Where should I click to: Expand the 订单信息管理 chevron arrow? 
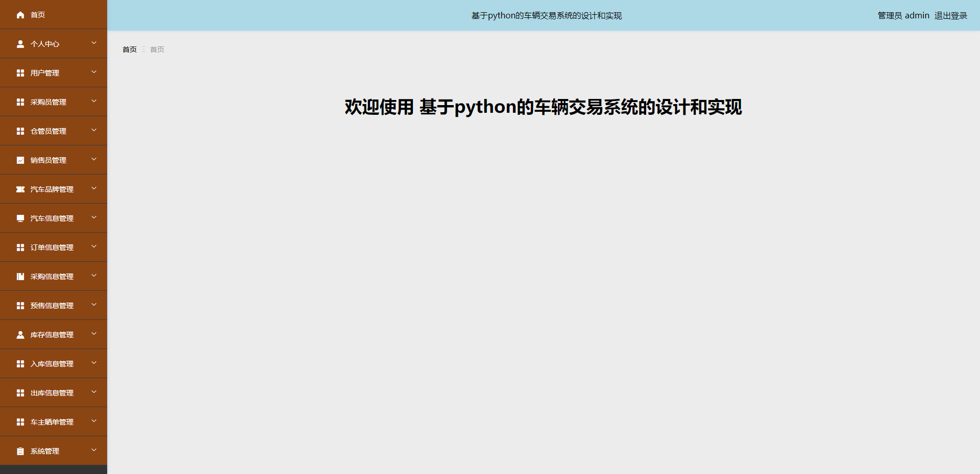(94, 247)
